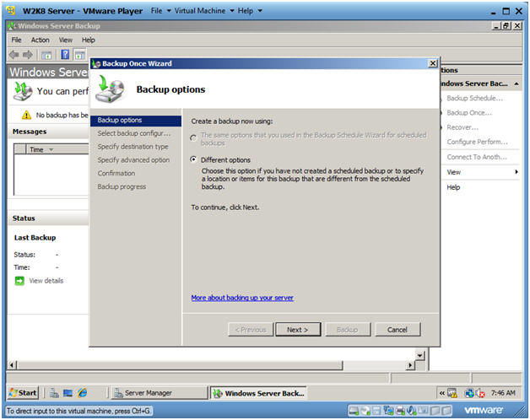Image resolution: width=530 pixels, height=420 pixels.
Task: Click the show/hide action pane toolbar icon
Action: tap(80, 55)
